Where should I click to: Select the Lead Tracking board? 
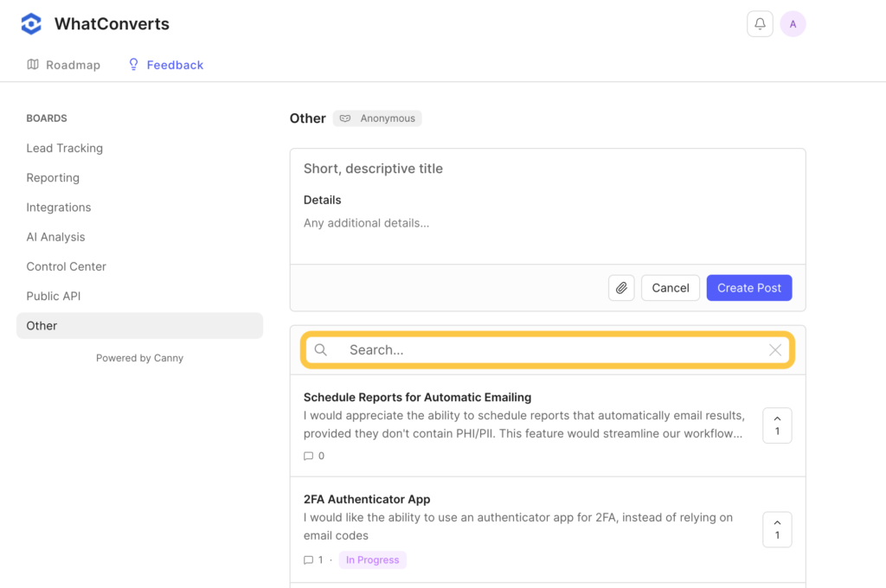point(64,148)
